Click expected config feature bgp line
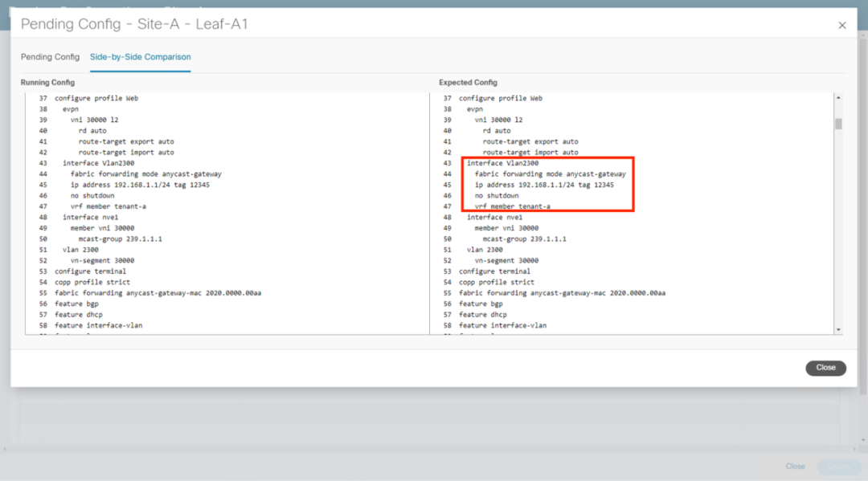Viewport: 868px width, 481px height. pyautogui.click(x=481, y=304)
